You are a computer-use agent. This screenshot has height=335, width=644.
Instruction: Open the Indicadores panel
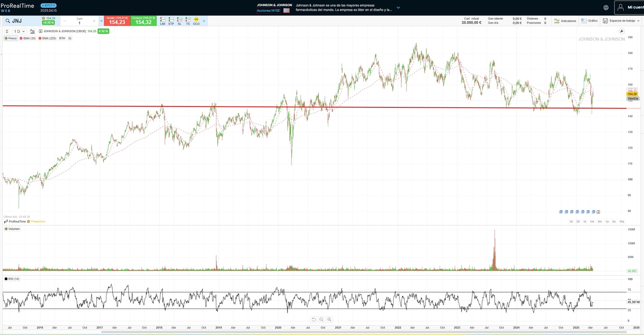point(567,21)
